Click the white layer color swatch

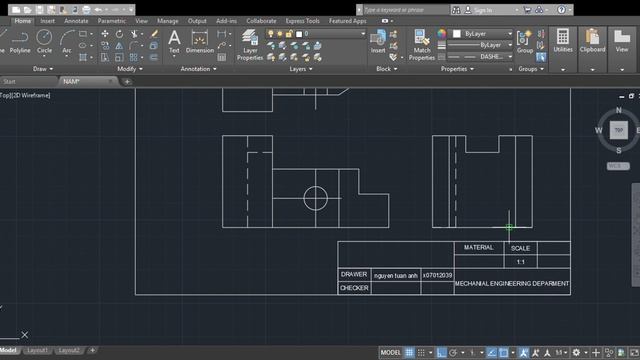299,34
